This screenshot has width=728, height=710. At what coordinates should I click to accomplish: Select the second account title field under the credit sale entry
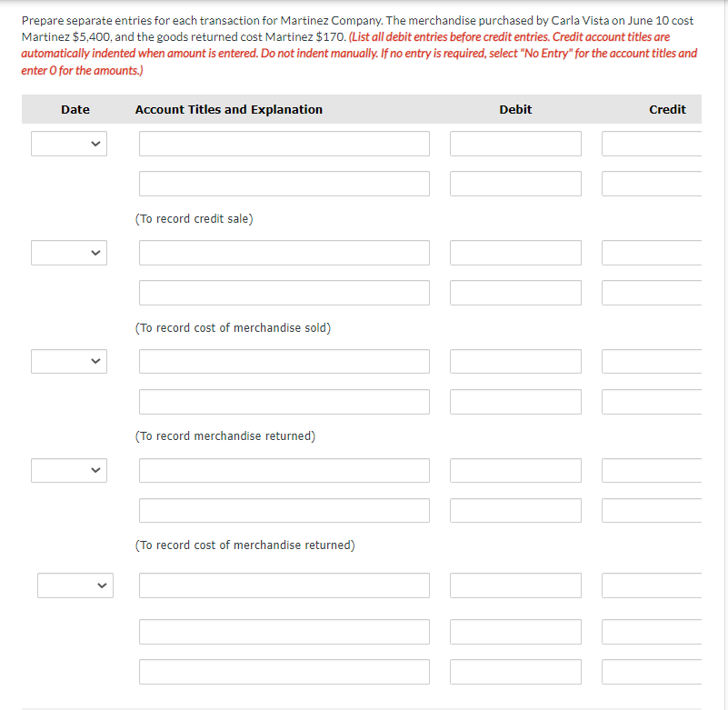tap(284, 183)
